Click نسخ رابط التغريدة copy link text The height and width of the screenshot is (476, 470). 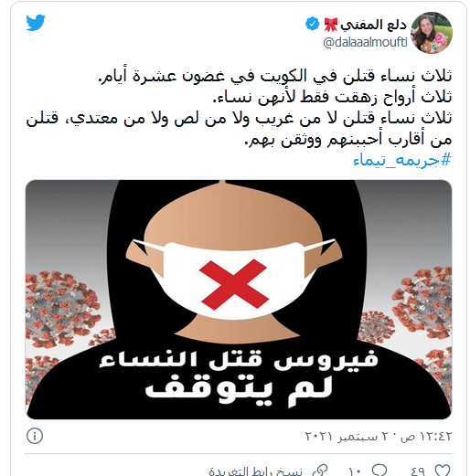pyautogui.click(x=255, y=471)
